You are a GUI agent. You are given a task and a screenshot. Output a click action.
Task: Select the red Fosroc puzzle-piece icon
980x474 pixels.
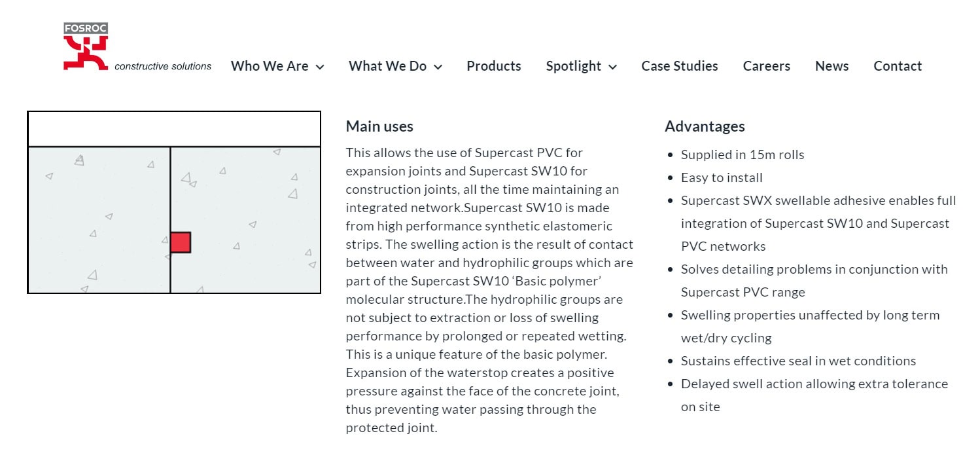86,56
